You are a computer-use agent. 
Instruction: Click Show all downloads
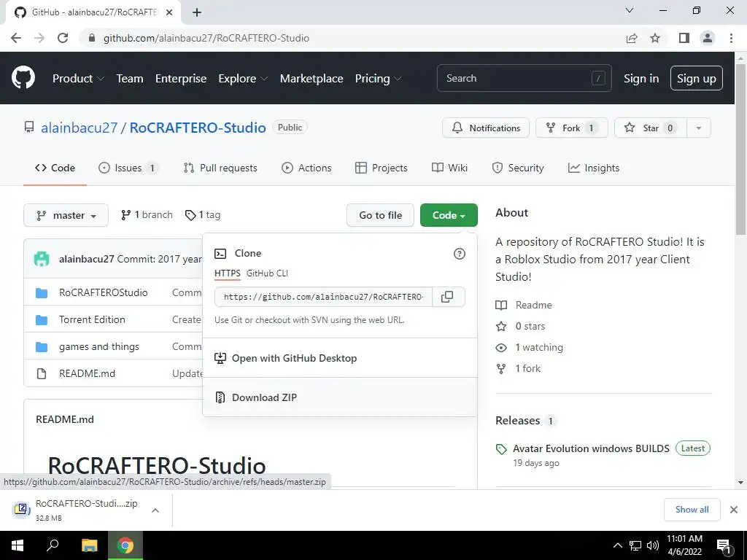692,510
